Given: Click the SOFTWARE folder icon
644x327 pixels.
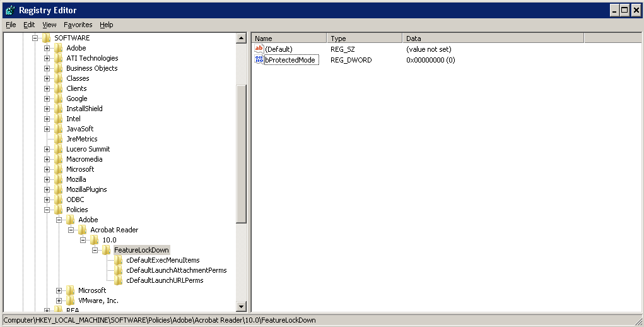Looking at the screenshot, I should (x=47, y=38).
